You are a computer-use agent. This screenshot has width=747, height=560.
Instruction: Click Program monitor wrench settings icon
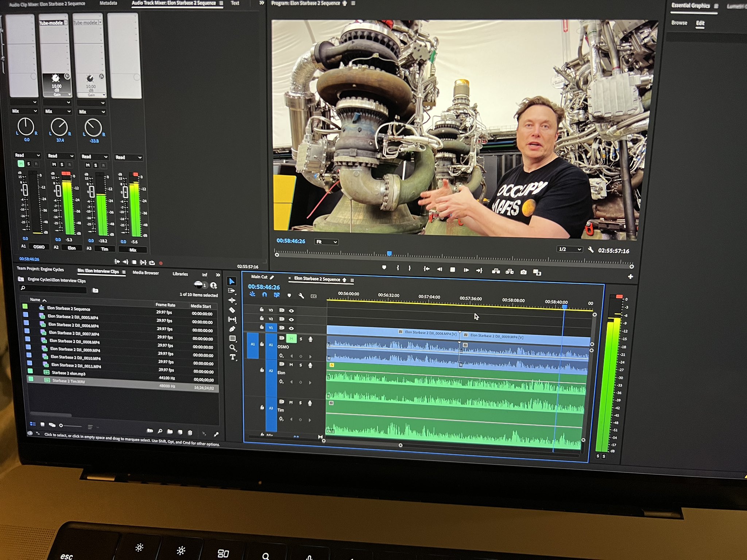(x=591, y=250)
